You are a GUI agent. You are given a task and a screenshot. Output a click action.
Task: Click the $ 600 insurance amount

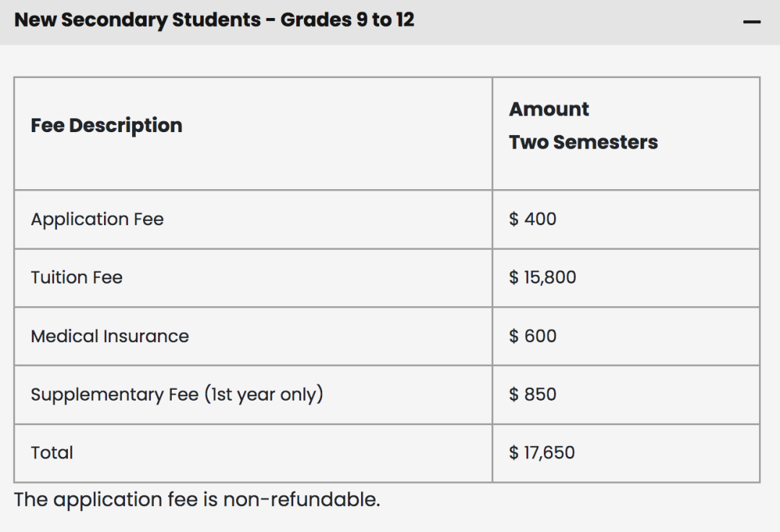click(x=532, y=336)
